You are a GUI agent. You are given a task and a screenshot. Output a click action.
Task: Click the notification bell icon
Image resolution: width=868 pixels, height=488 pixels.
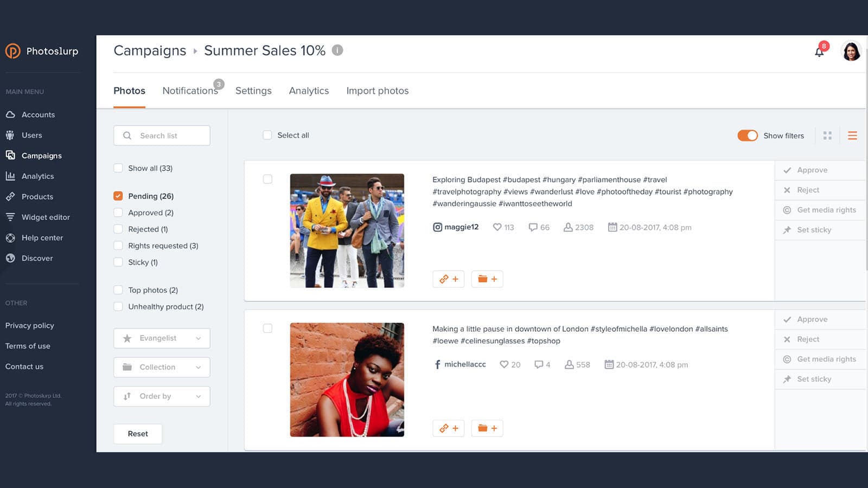(x=819, y=52)
